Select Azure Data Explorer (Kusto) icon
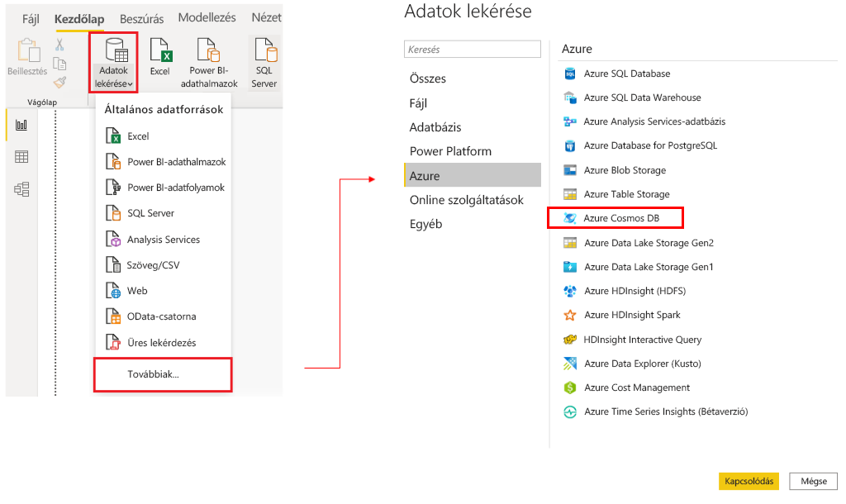This screenshot has height=504, width=846. tap(570, 364)
